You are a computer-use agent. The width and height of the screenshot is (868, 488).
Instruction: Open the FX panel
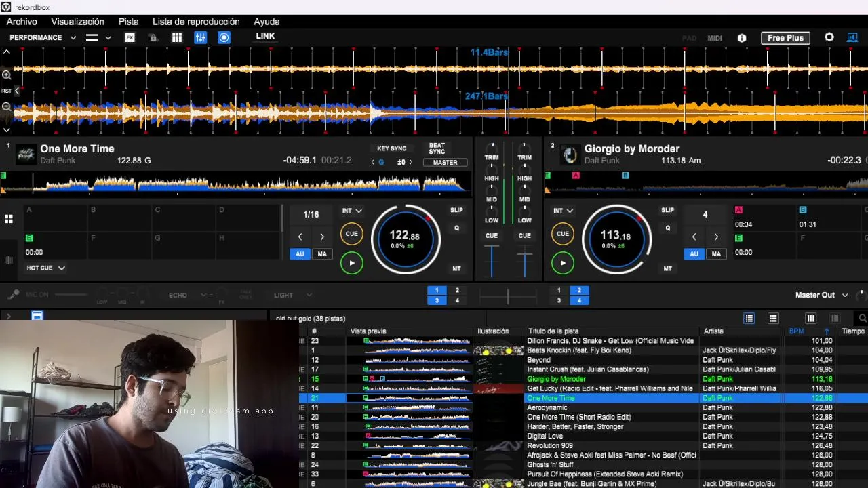[130, 38]
